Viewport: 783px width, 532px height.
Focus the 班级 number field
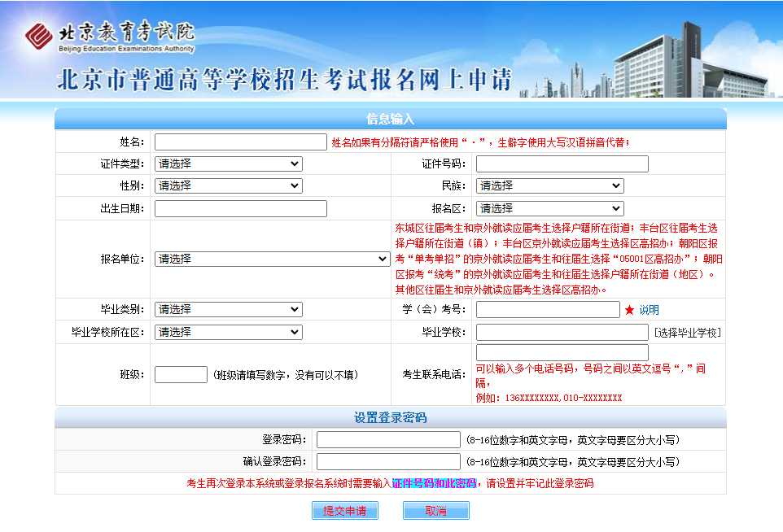181,375
